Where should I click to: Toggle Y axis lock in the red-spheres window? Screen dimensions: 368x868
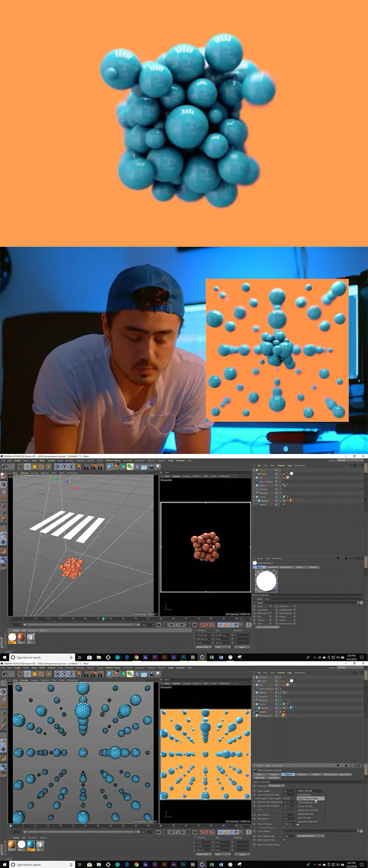pos(64,467)
